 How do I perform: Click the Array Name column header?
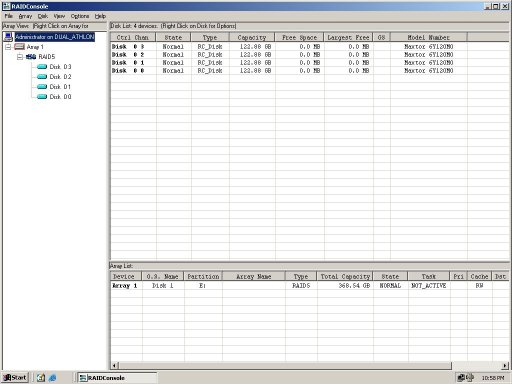pos(254,276)
